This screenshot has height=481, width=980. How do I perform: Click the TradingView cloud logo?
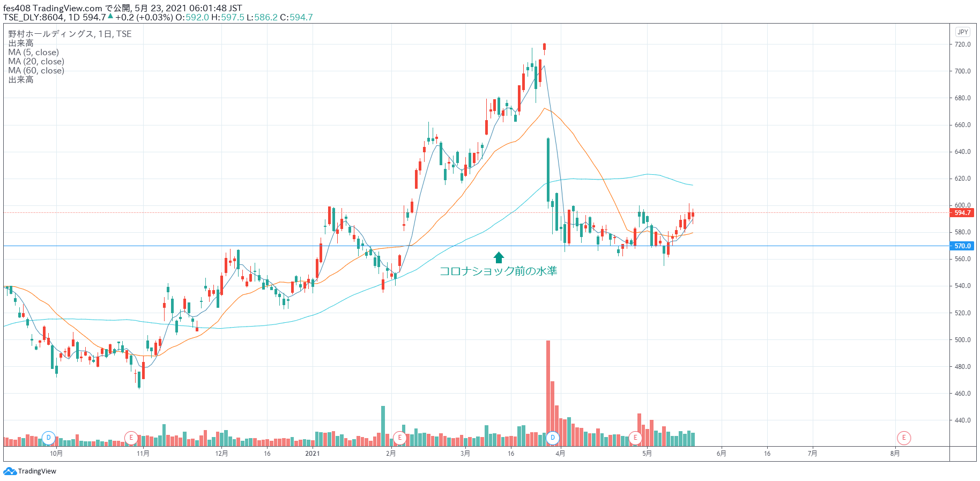pyautogui.click(x=10, y=471)
